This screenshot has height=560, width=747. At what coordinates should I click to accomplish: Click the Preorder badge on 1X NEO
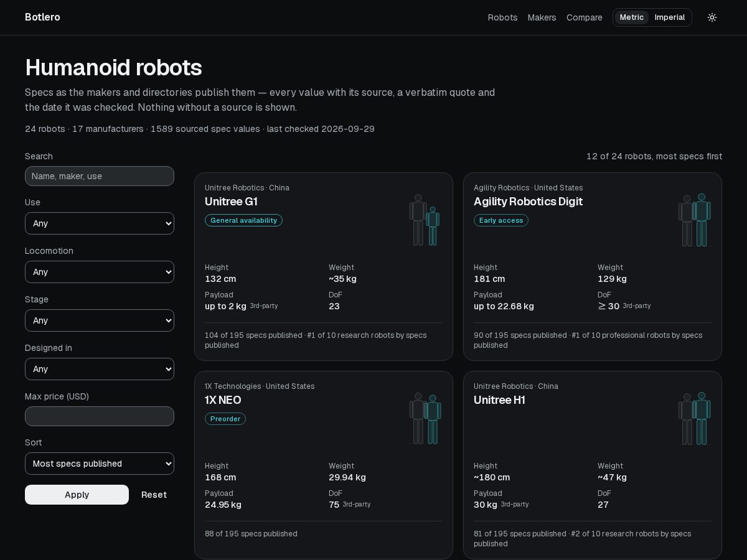pos(225,419)
